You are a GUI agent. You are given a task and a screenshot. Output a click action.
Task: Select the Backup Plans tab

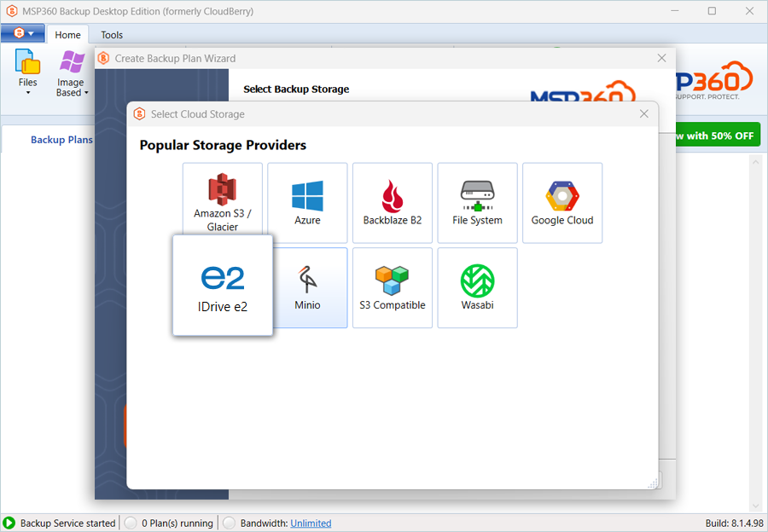pyautogui.click(x=61, y=140)
